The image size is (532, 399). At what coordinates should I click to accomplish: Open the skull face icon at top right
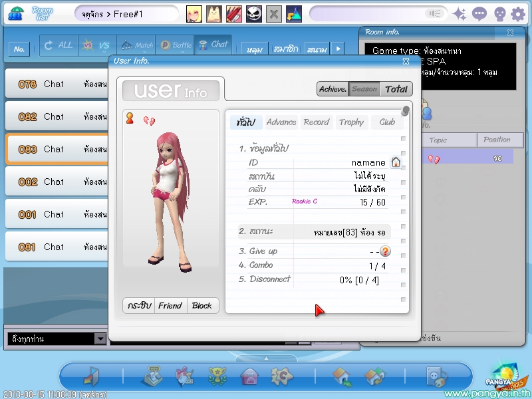[x=500, y=14]
